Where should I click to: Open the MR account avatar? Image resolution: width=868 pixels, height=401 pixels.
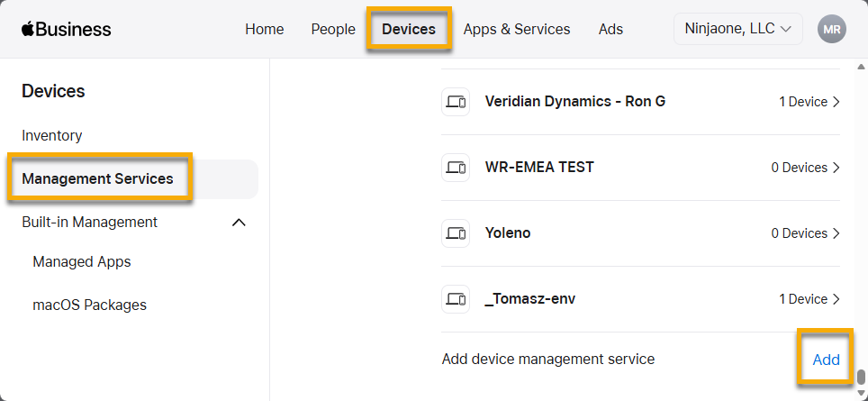[831, 30]
